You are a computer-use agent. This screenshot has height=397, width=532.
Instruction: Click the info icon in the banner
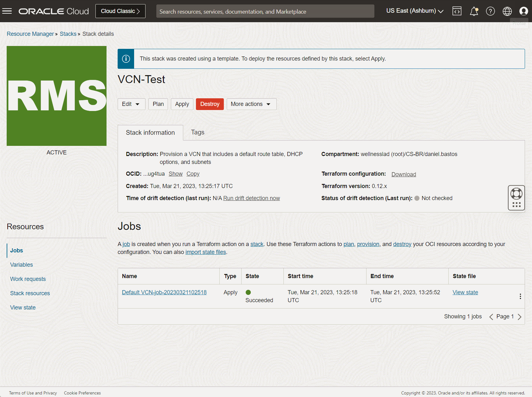[x=126, y=59]
